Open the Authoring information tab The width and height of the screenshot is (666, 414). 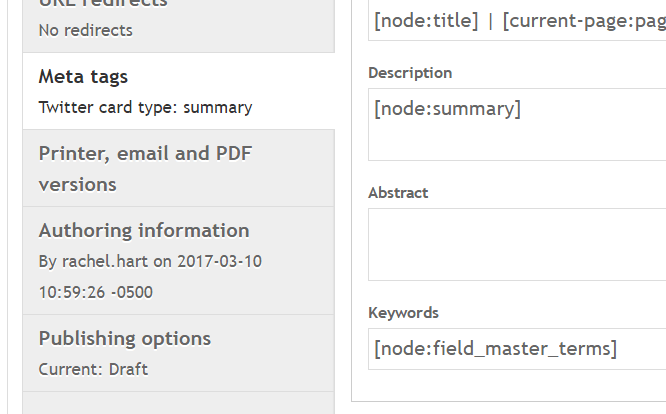pos(144,231)
